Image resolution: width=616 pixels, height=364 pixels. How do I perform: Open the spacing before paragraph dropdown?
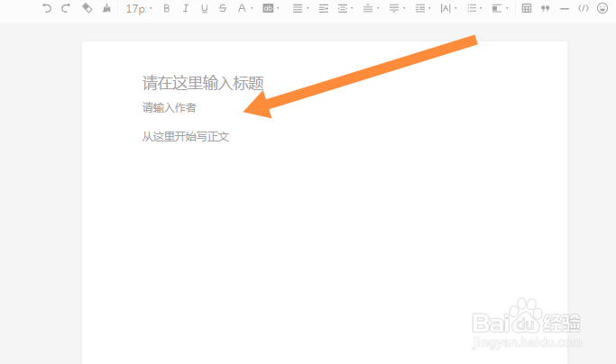[371, 8]
